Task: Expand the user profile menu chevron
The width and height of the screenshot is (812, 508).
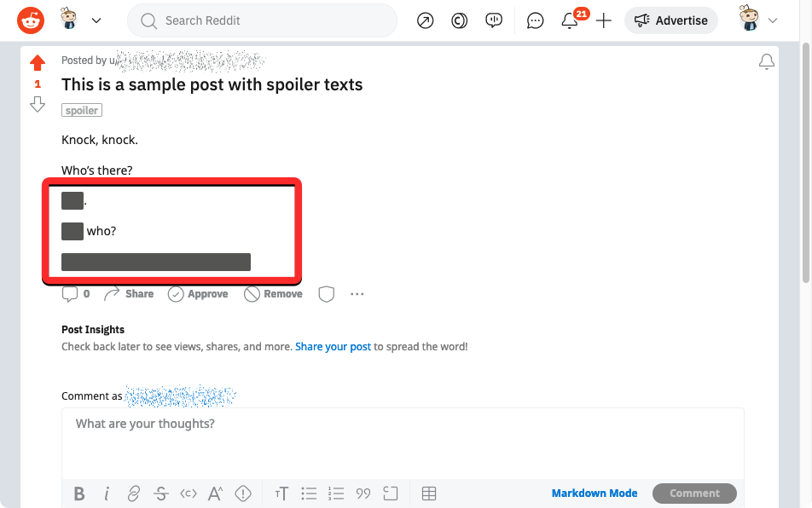Action: click(x=773, y=20)
